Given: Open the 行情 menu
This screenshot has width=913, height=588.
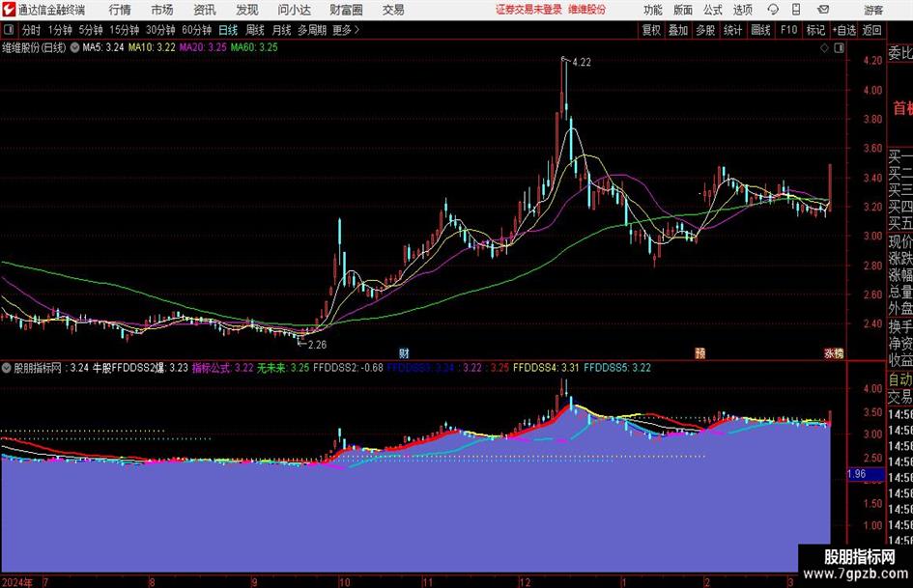Looking at the screenshot, I should (x=120, y=10).
